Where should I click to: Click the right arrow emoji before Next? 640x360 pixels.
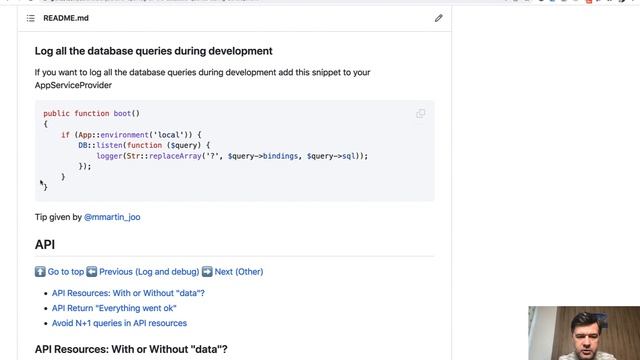(207, 271)
